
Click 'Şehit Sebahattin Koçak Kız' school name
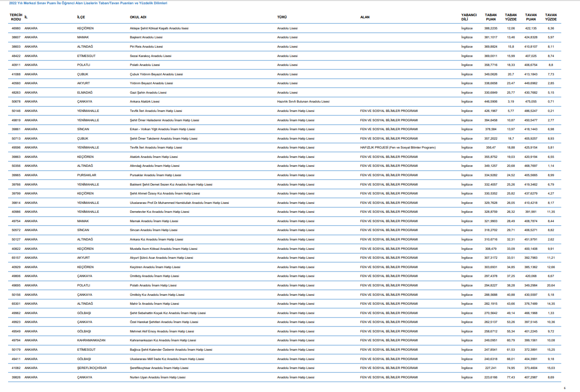click(x=168, y=313)
